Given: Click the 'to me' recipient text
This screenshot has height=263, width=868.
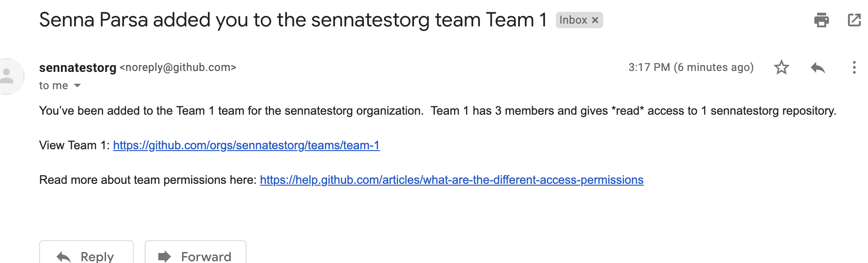Looking at the screenshot, I should tap(54, 86).
